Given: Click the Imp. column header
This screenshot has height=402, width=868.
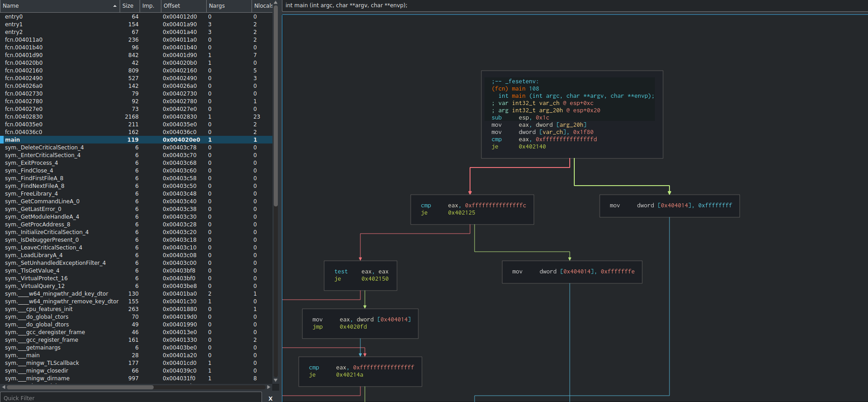Looking at the screenshot, I should [x=150, y=6].
